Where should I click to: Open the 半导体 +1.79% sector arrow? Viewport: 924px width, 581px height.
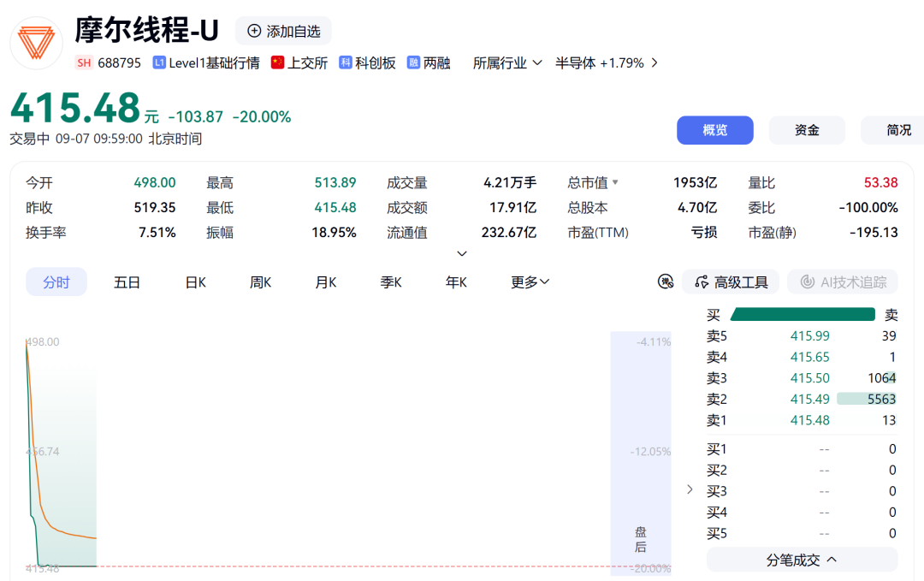[654, 62]
